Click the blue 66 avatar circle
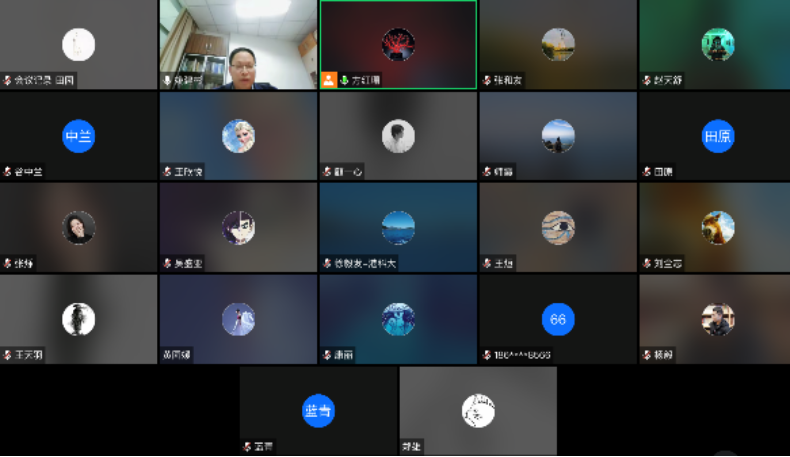 click(x=558, y=320)
